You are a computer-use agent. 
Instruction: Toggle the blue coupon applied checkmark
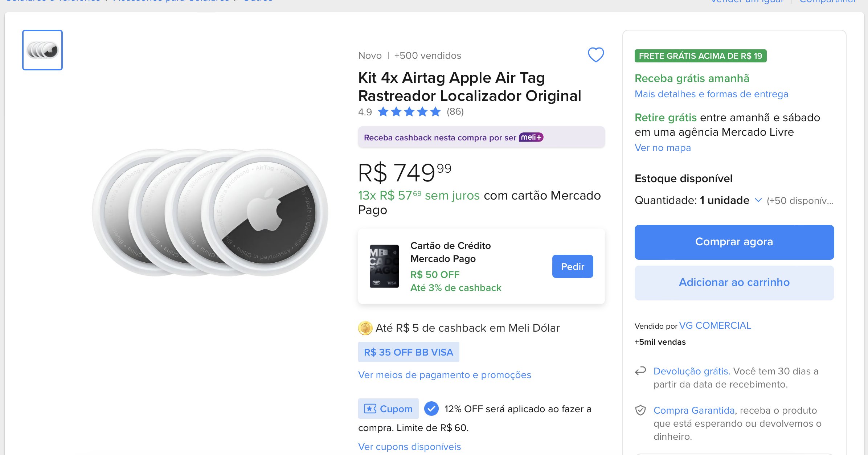point(431,409)
